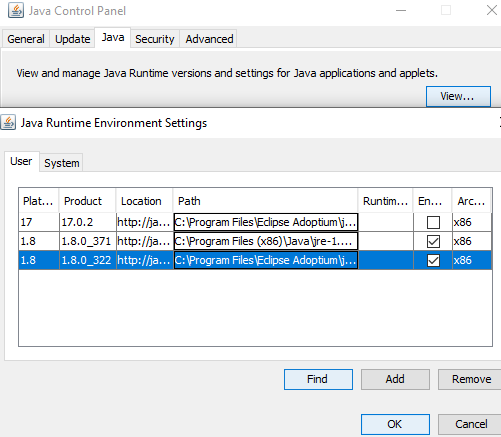Click the location cell in the 1.8.0_371 row

(x=145, y=241)
